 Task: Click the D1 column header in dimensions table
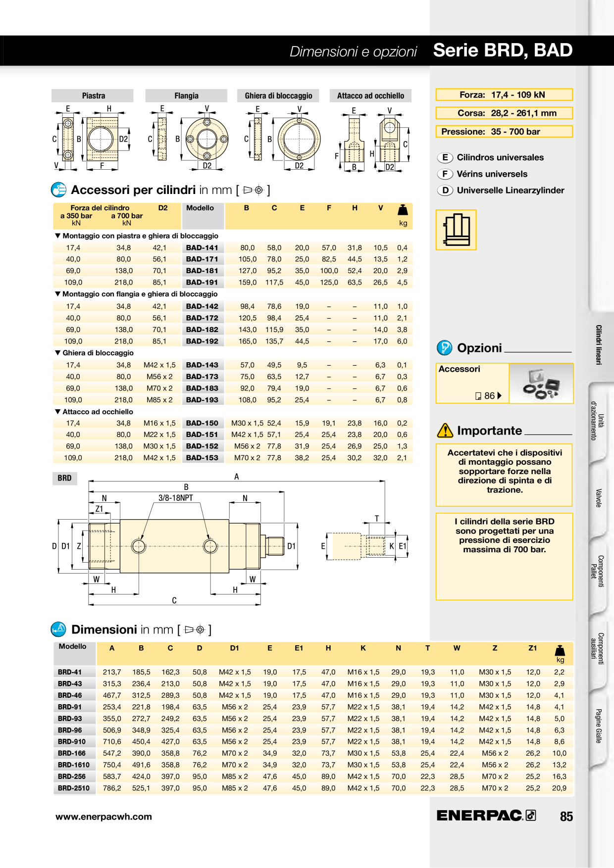point(235,648)
